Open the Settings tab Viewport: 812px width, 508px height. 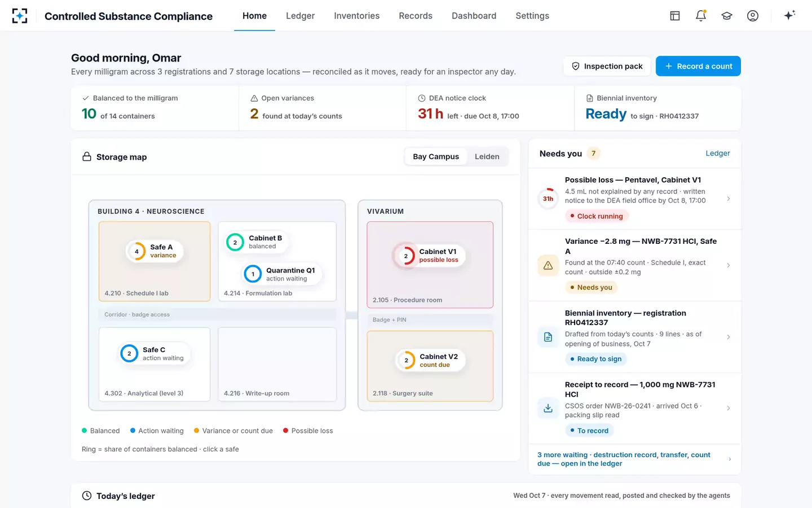point(532,16)
